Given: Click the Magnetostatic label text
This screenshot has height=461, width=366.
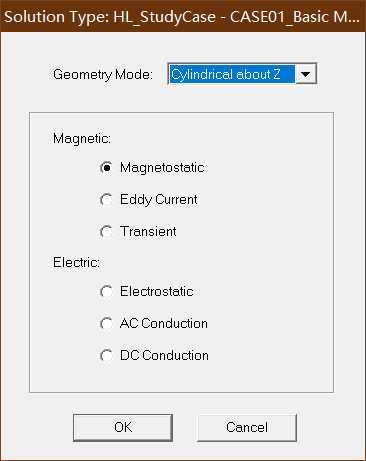Looking at the screenshot, I should [162, 168].
